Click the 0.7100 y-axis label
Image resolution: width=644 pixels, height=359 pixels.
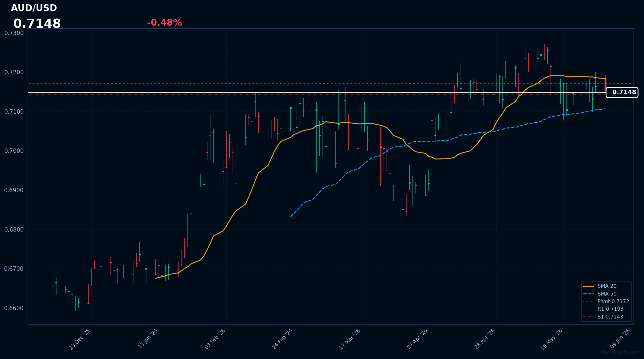click(x=14, y=112)
